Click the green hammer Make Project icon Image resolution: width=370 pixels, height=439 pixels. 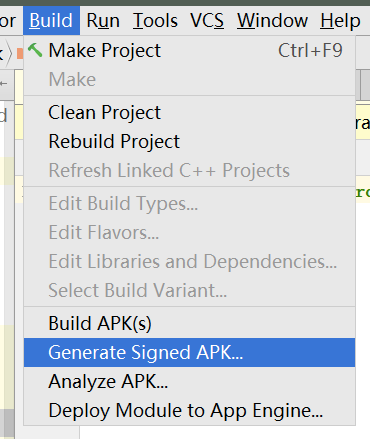(35, 50)
